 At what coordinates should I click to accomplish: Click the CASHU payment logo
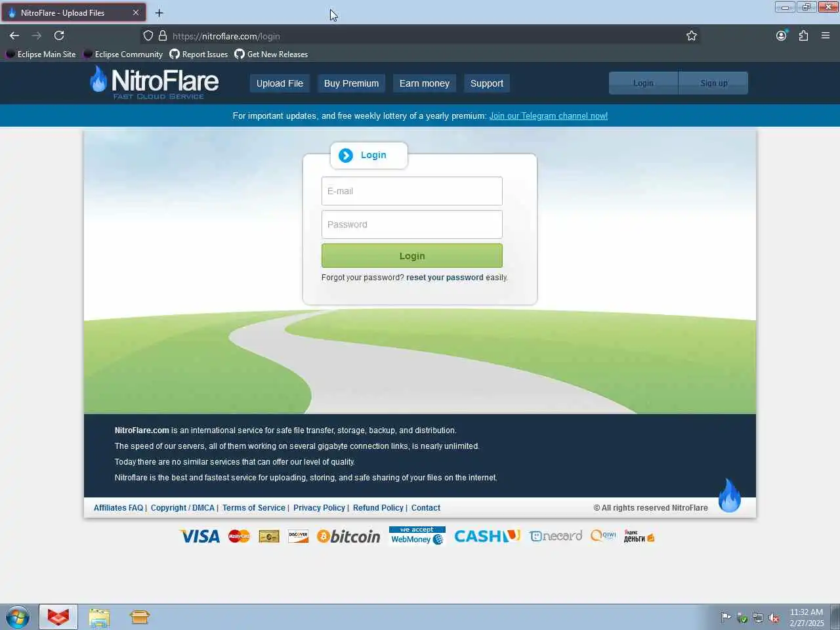coord(487,536)
